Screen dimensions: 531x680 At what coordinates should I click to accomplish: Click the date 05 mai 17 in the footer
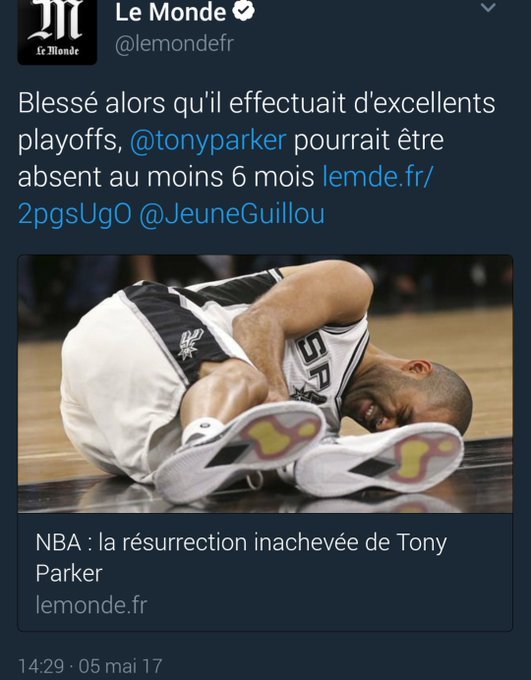[121, 666]
